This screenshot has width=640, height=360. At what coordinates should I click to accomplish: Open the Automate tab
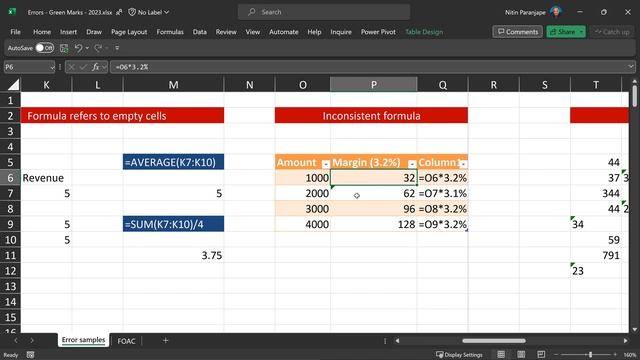pos(284,32)
